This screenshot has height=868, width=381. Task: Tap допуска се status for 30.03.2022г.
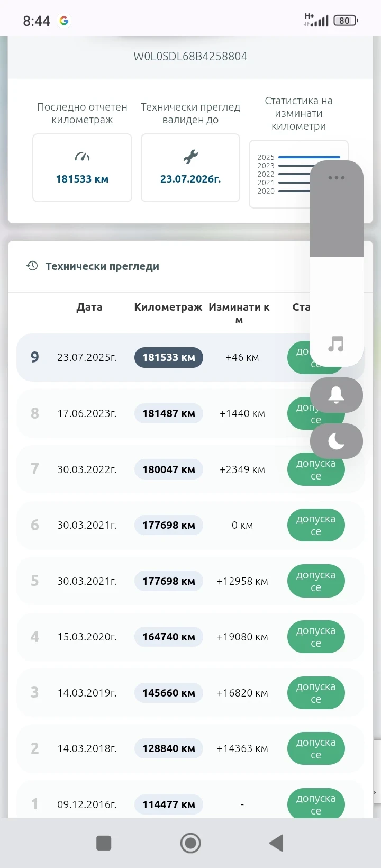[316, 469]
